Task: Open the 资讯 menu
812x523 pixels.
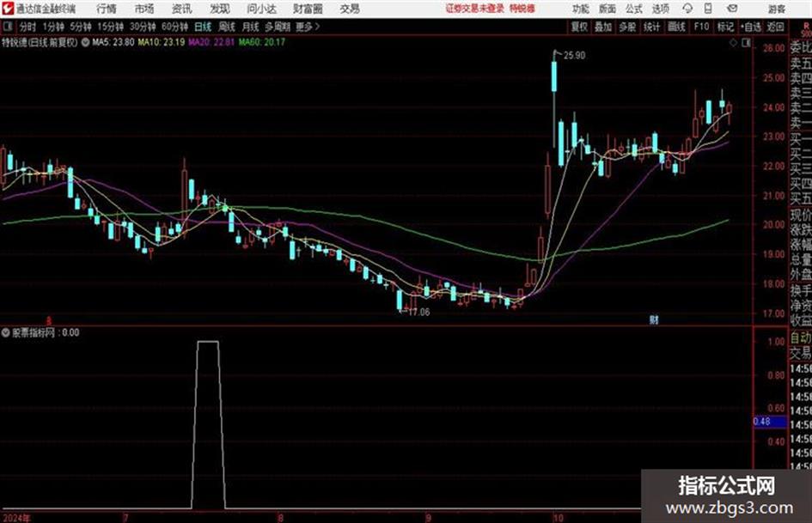Action: coord(182,9)
